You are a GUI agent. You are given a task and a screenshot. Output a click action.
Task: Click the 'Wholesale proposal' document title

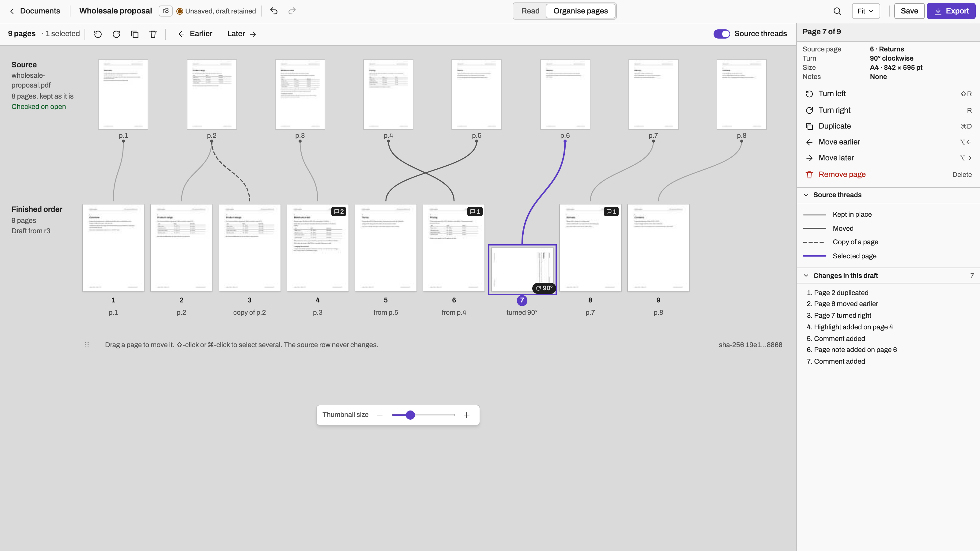pyautogui.click(x=115, y=11)
